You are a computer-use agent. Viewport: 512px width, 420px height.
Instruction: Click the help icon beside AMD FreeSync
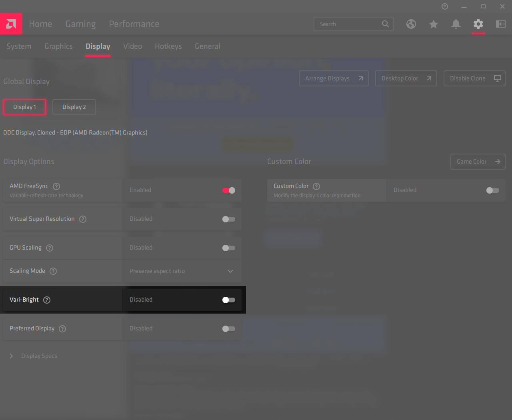[56, 186]
